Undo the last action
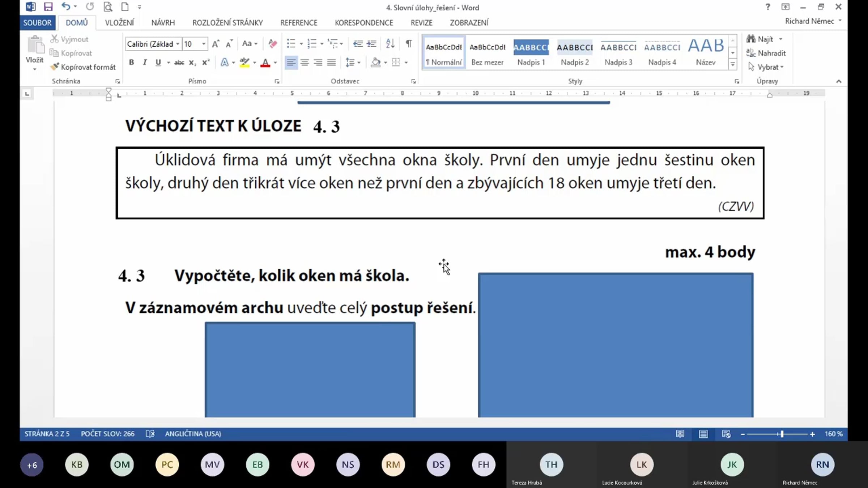The height and width of the screenshot is (488, 868). coord(66,7)
